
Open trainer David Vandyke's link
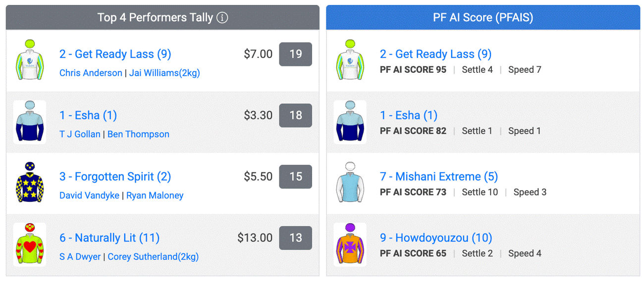(89, 195)
